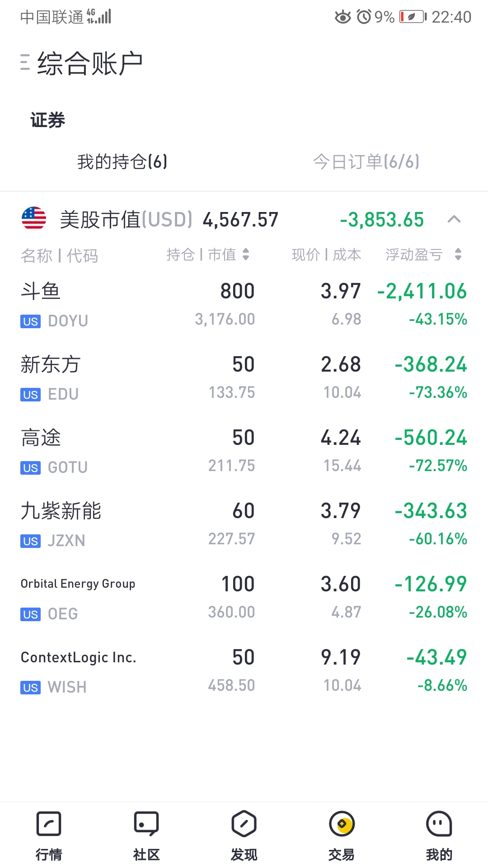Screen dimensions: 488x868
Task: Open ContextLogic Inc. WISH position
Action: pyautogui.click(x=244, y=671)
